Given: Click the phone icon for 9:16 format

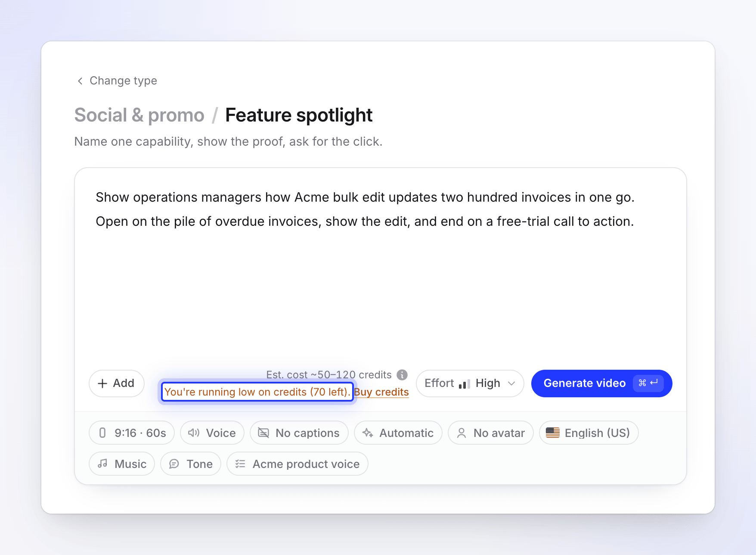Looking at the screenshot, I should 102,433.
